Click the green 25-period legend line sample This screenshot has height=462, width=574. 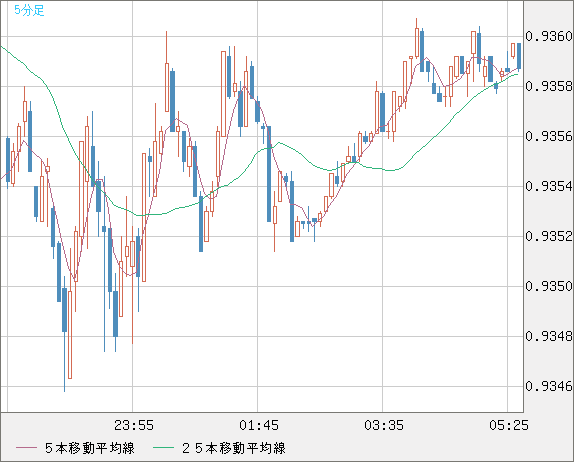click(x=163, y=448)
